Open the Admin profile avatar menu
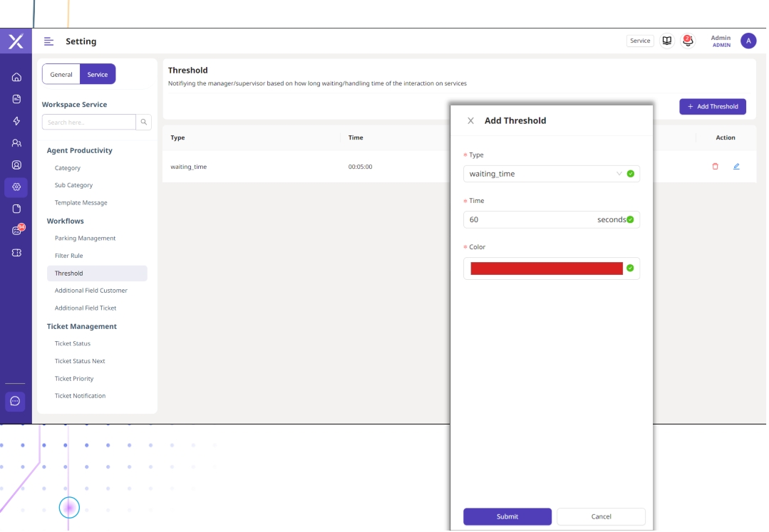Screen dimensions: 769x532 click(x=748, y=41)
